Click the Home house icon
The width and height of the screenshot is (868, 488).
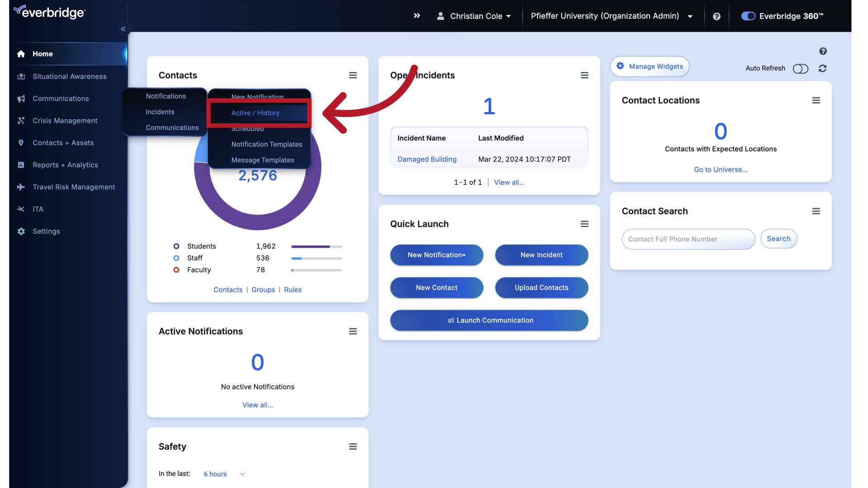pos(21,54)
